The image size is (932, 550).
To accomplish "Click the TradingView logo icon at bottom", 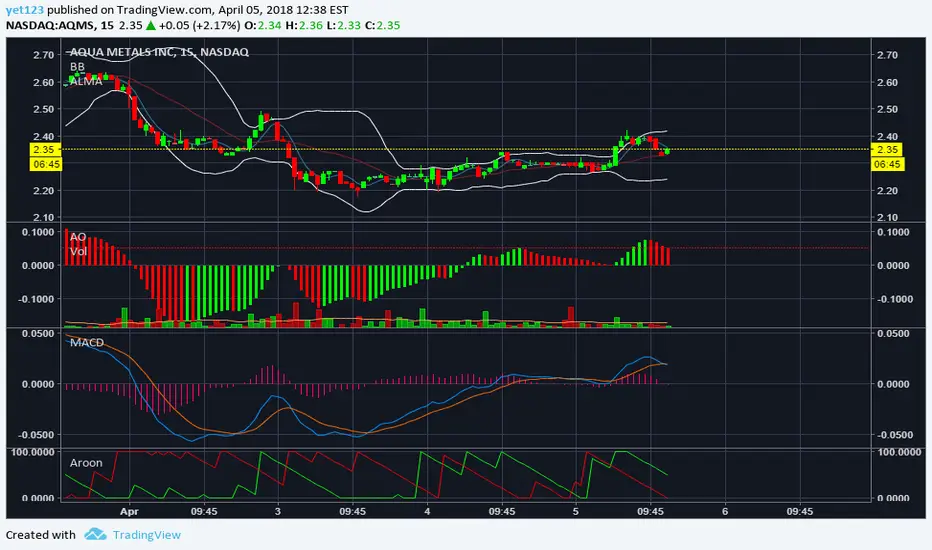I will click(x=95, y=534).
